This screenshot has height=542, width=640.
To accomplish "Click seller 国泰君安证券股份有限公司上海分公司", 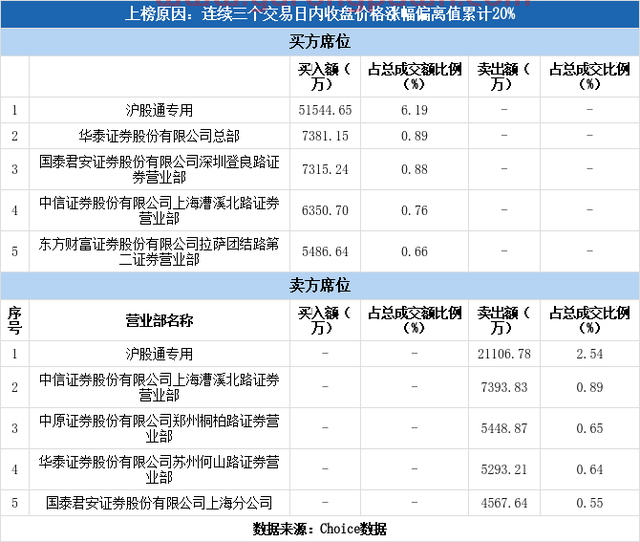I will pyautogui.click(x=159, y=503).
